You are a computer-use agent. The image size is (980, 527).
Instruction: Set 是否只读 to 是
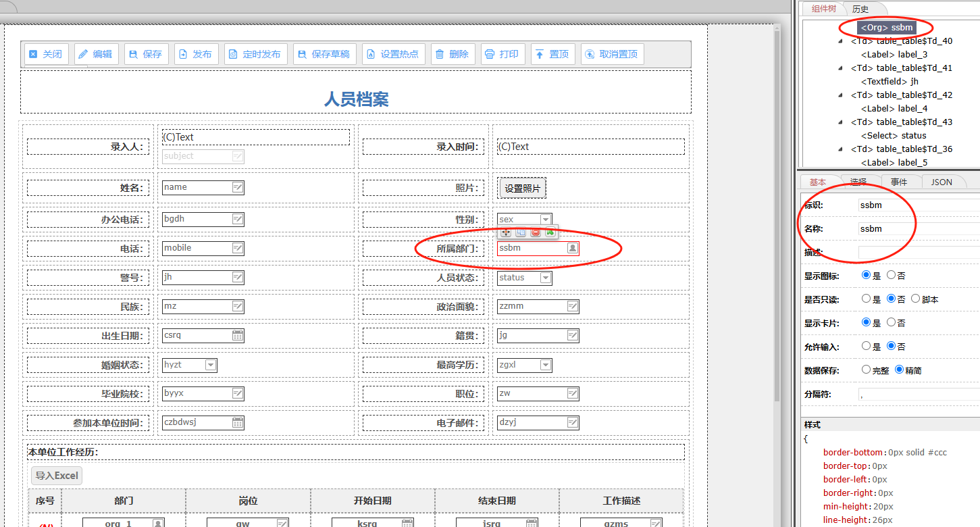pos(866,299)
